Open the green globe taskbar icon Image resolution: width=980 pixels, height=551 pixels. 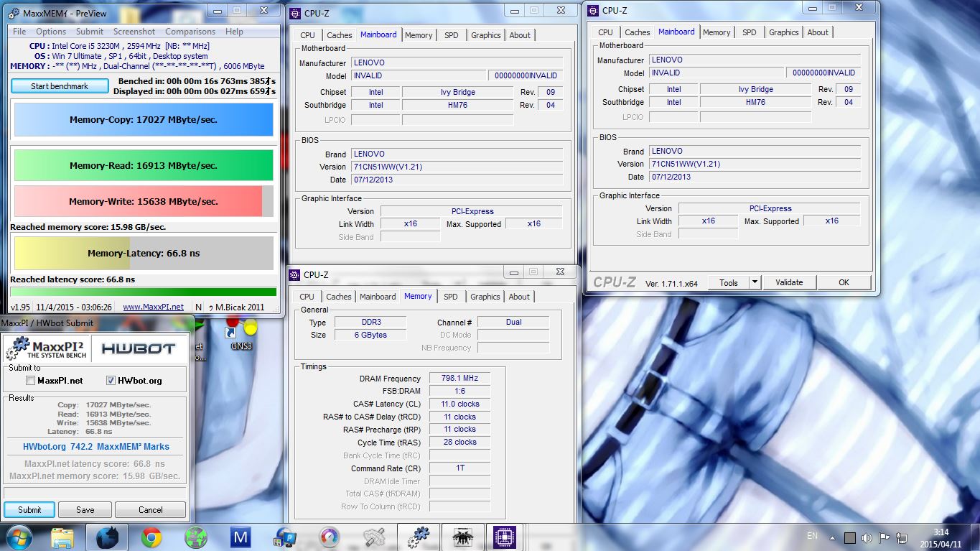(195, 537)
